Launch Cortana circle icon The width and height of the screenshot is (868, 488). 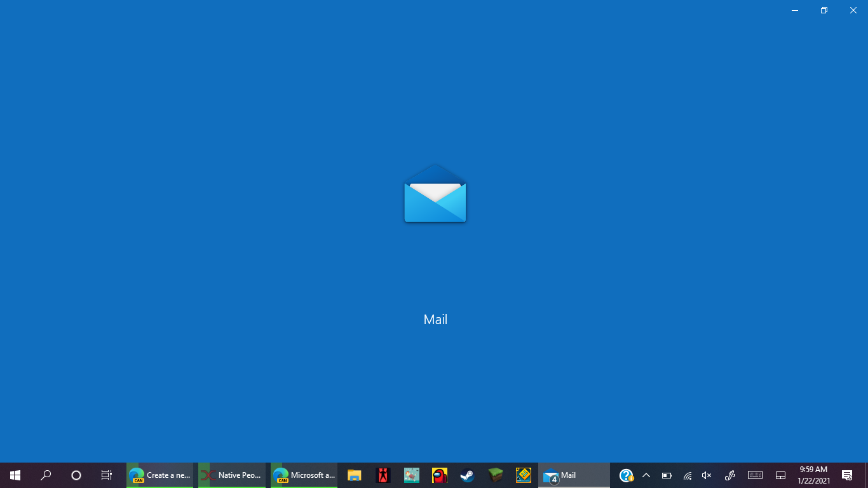pos(76,475)
